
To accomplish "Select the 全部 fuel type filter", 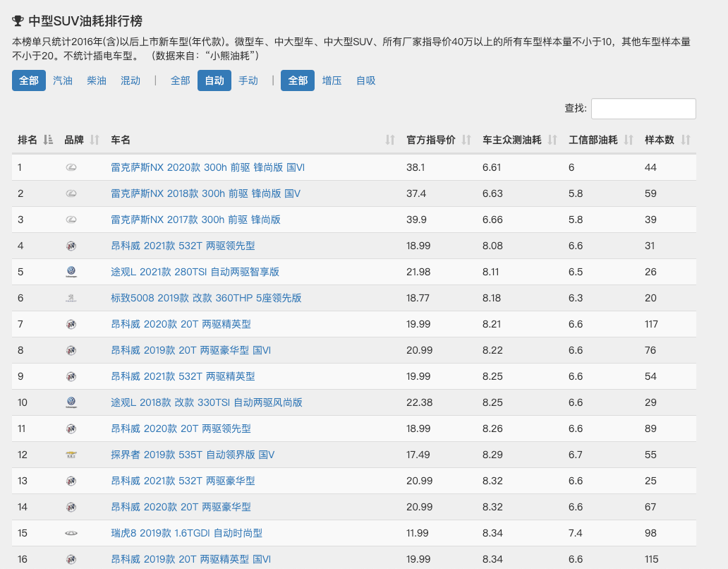I will (x=29, y=80).
